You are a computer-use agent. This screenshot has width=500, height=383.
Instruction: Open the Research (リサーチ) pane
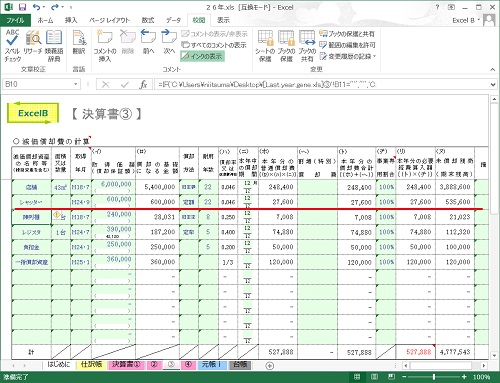coord(33,43)
